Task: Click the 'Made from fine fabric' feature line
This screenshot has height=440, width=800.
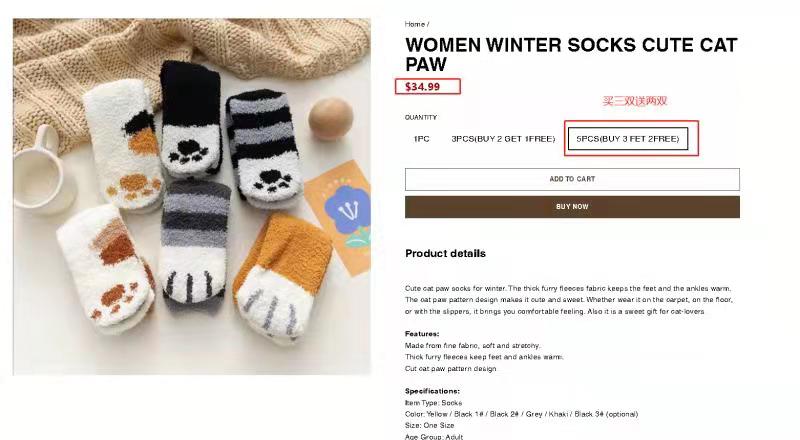Action: (472, 345)
